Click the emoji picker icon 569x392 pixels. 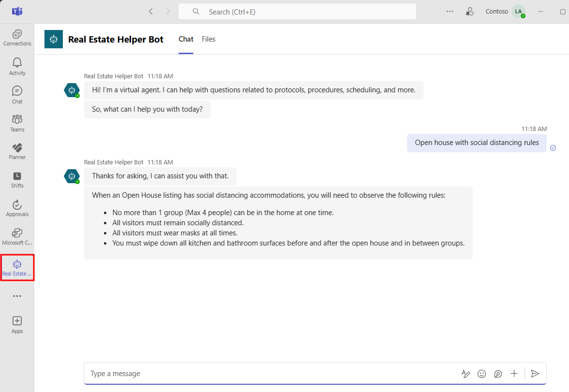pos(481,374)
